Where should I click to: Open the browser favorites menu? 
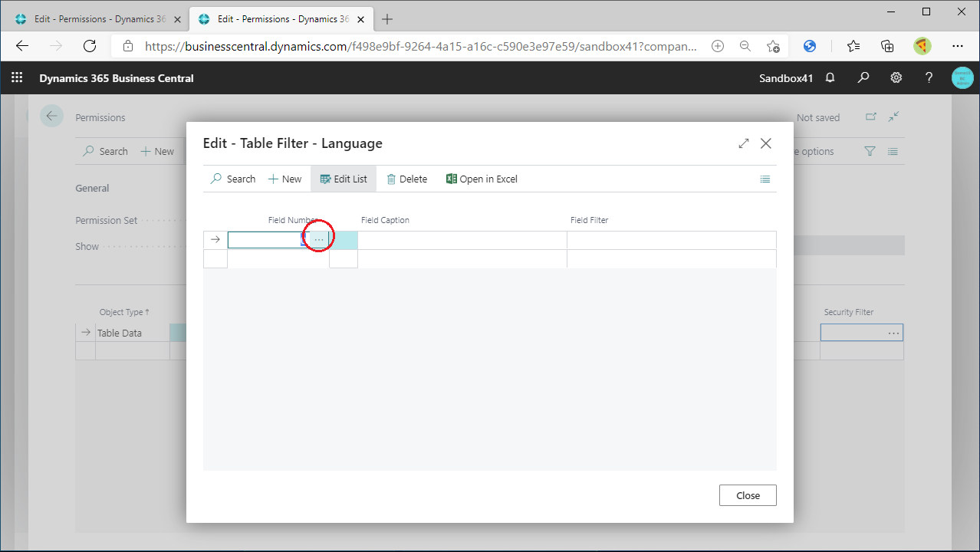(853, 46)
